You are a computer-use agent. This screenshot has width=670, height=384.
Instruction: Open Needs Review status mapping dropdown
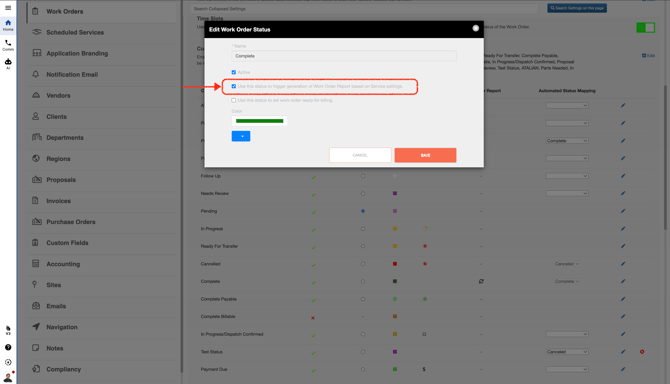tap(567, 193)
